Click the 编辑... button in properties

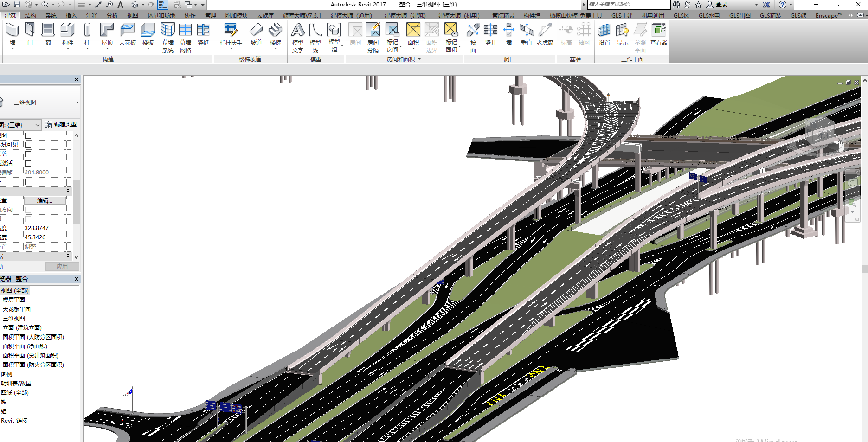click(x=45, y=200)
